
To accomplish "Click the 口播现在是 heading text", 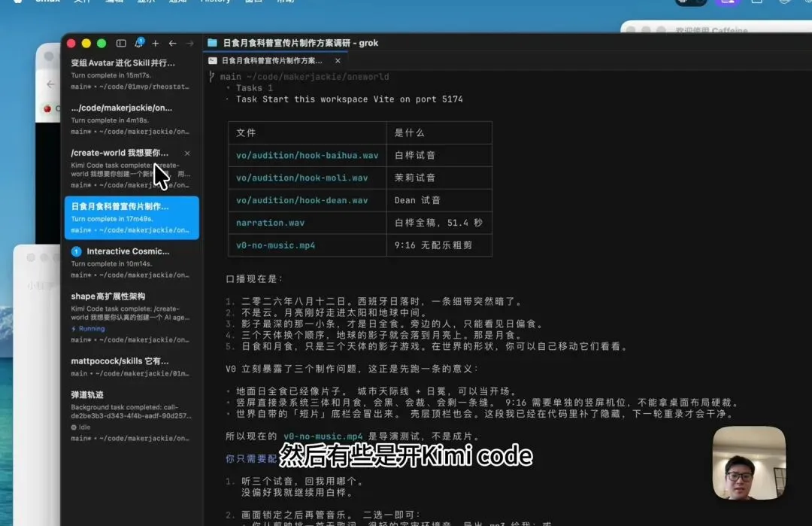I will [x=254, y=279].
